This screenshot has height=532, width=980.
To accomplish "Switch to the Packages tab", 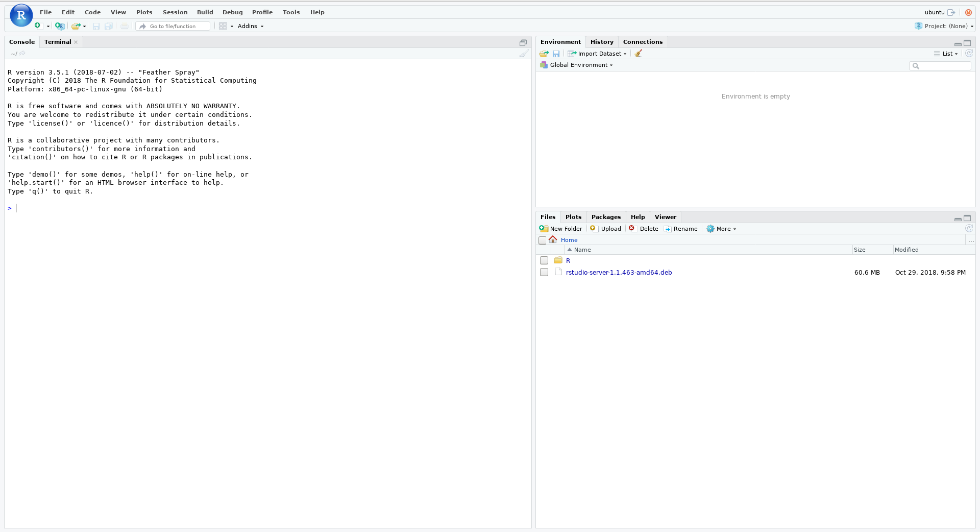I will tap(606, 217).
